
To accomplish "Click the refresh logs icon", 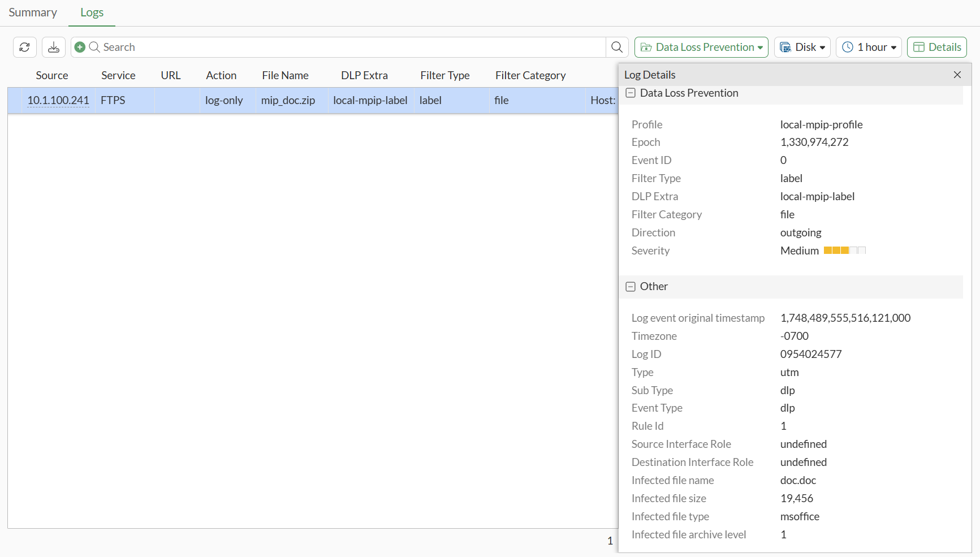I will pyautogui.click(x=25, y=48).
